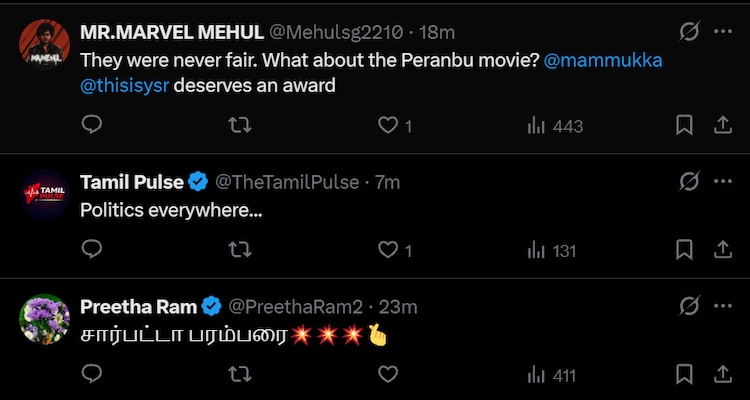Image resolution: width=750 pixels, height=400 pixels.
Task: Reply to MR.MARVEL MEHUL's tweet
Action: (x=91, y=125)
